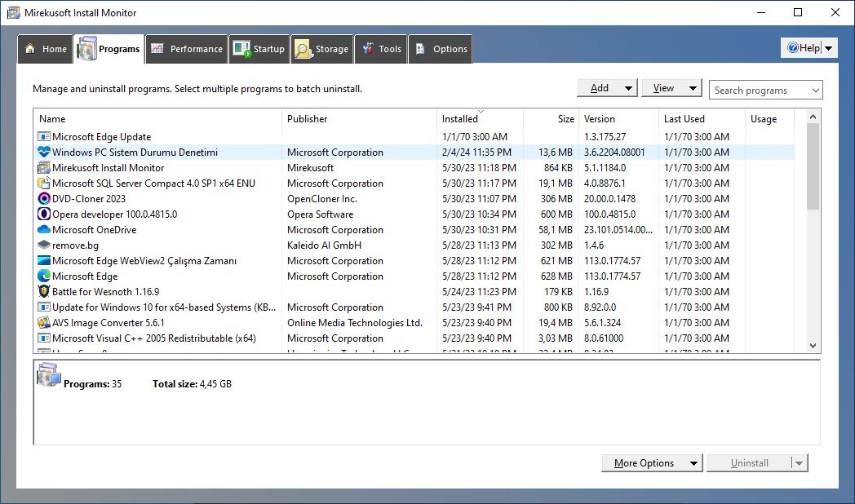Click the program list scroll up arrow

(813, 117)
